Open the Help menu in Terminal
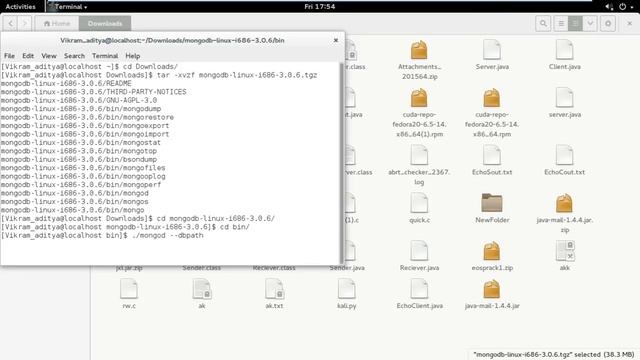 pyautogui.click(x=133, y=56)
